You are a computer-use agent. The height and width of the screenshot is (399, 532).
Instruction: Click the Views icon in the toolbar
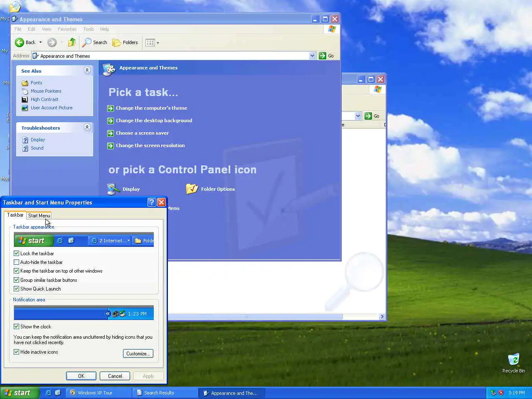tap(150, 42)
